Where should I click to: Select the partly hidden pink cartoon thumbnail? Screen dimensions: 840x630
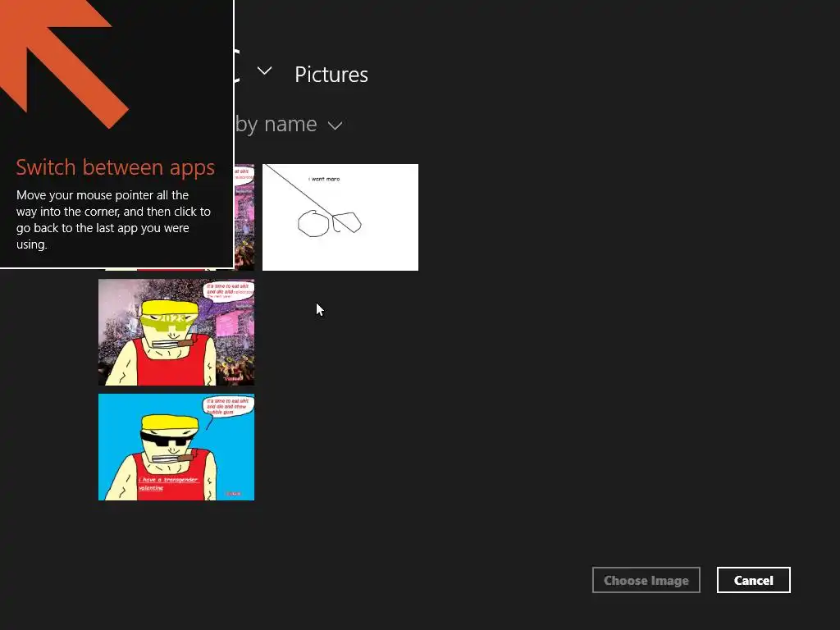[x=244, y=217]
